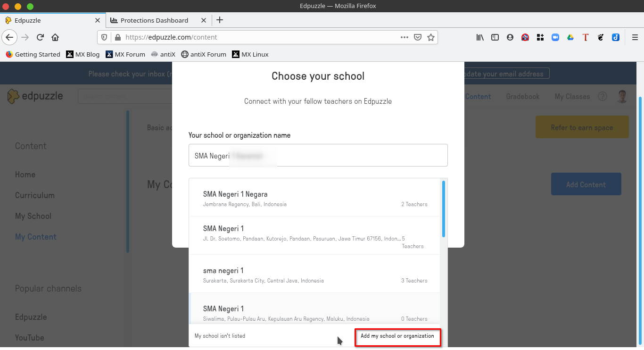This screenshot has width=644, height=350.
Task: Open the Firefox hamburger menu
Action: point(635,37)
